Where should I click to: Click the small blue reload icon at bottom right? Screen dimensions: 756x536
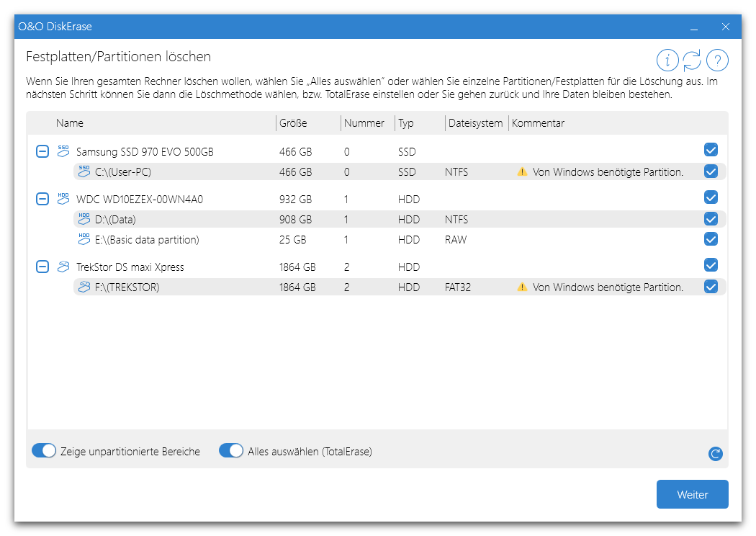[716, 453]
